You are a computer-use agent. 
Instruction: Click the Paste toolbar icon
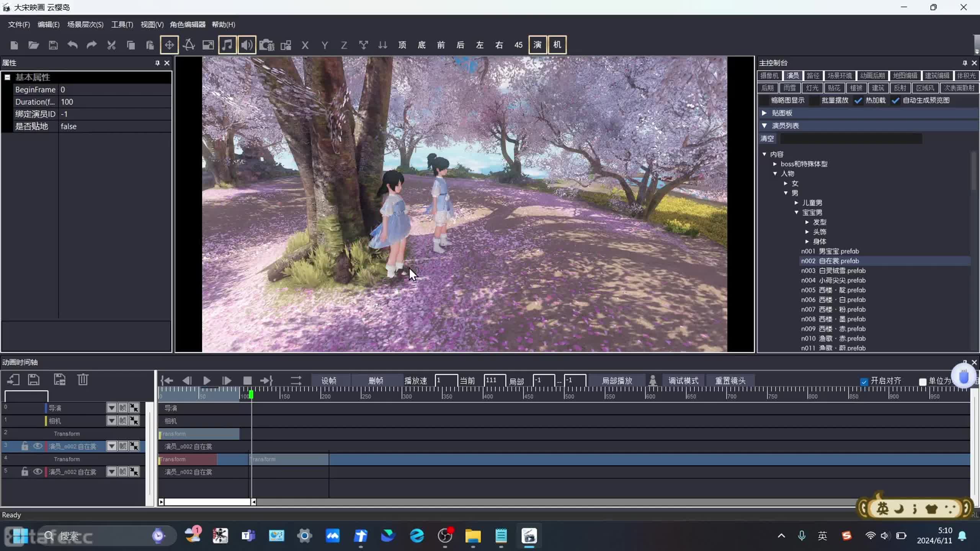point(150,45)
